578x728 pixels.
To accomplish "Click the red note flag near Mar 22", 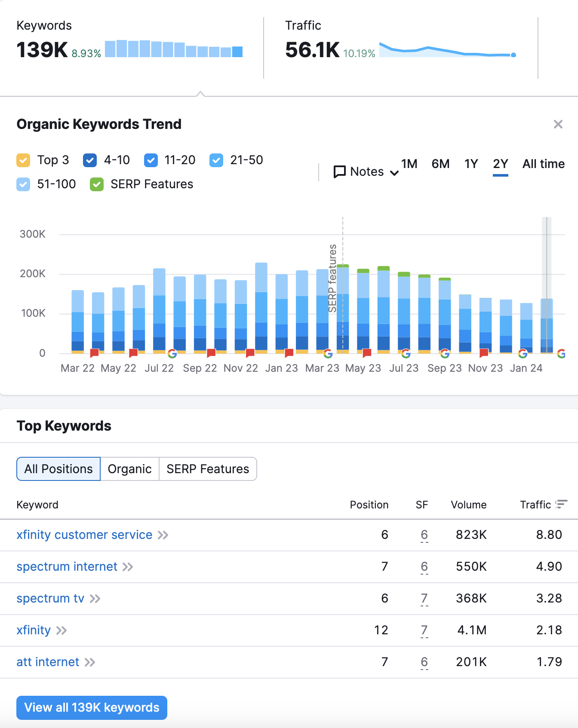I will (x=95, y=353).
